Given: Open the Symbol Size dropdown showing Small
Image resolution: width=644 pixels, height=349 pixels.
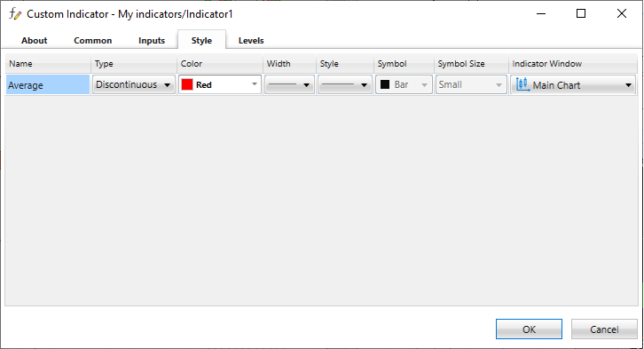Looking at the screenshot, I should click(x=471, y=84).
